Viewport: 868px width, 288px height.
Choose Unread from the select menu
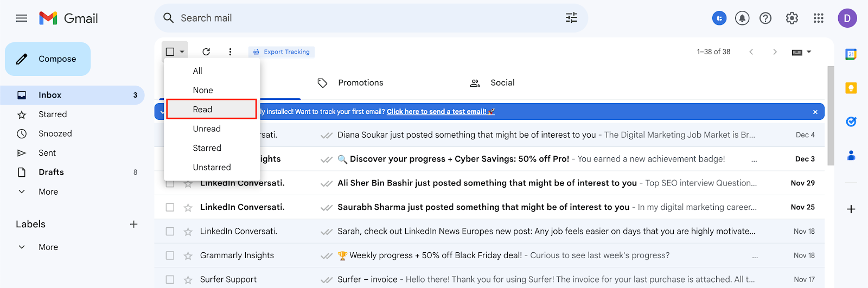212,129
